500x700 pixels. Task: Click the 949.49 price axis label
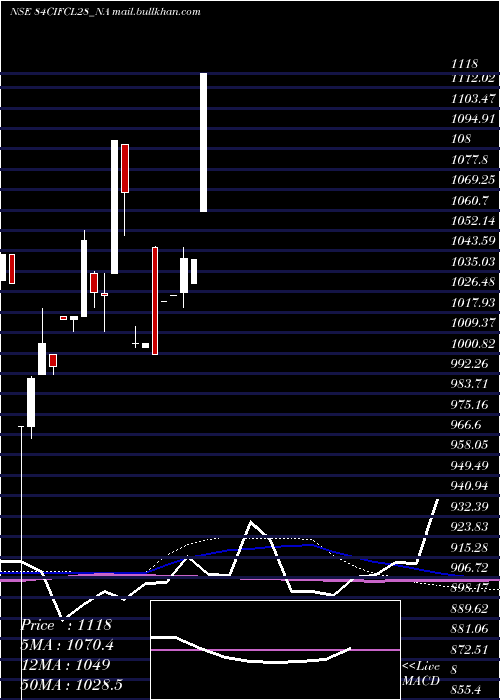pos(469,466)
